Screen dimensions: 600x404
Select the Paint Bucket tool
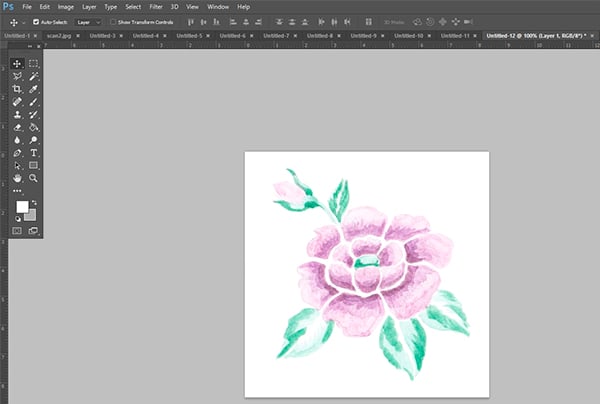point(33,127)
